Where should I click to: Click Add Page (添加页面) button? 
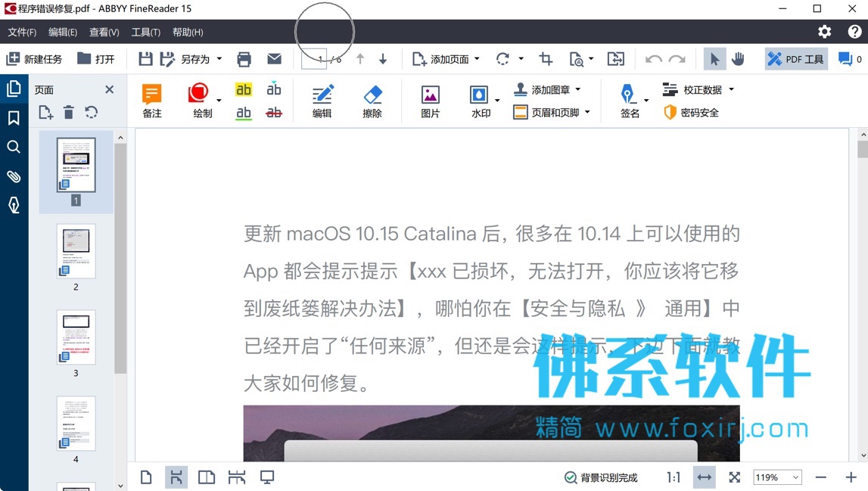(x=441, y=59)
